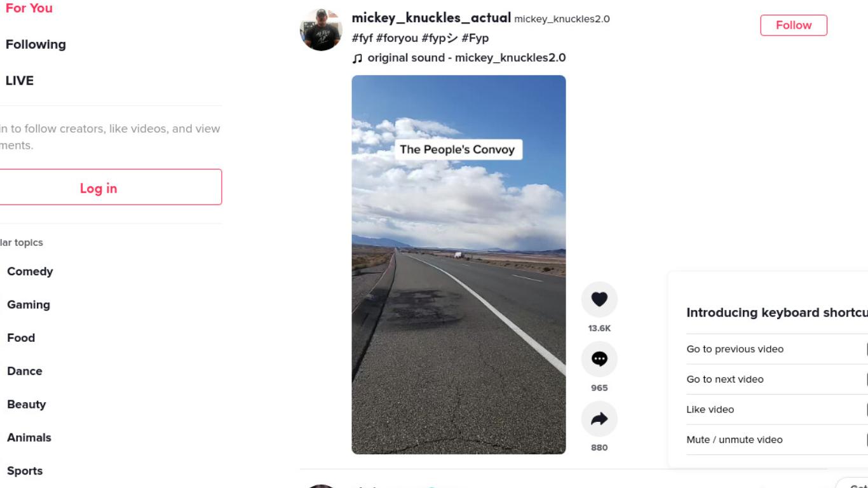The width and height of the screenshot is (868, 488).
Task: Select the Food topic
Action: (x=21, y=337)
